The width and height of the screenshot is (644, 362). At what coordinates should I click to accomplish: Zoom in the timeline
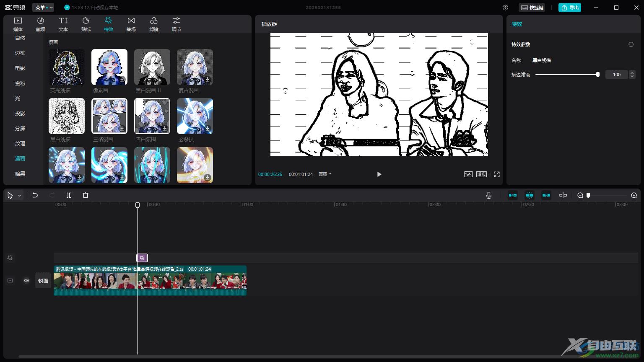point(634,195)
